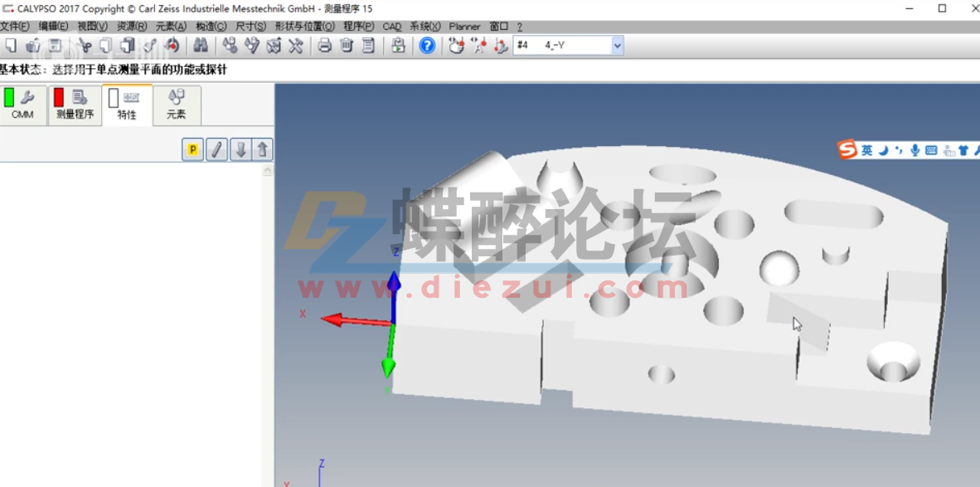This screenshot has height=487, width=980.
Task: Click the down arrow button in the panel
Action: (240, 149)
